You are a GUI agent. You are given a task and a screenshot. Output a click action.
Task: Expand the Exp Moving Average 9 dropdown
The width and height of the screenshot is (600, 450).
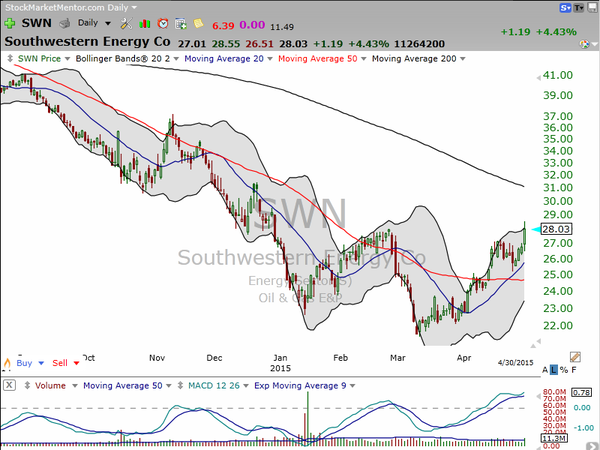tap(352, 386)
